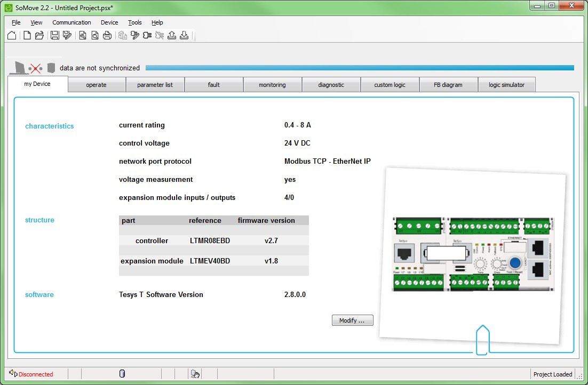Viewport: 588px width, 385px height.
Task: Switch to the logic simulator tab
Action: [506, 85]
